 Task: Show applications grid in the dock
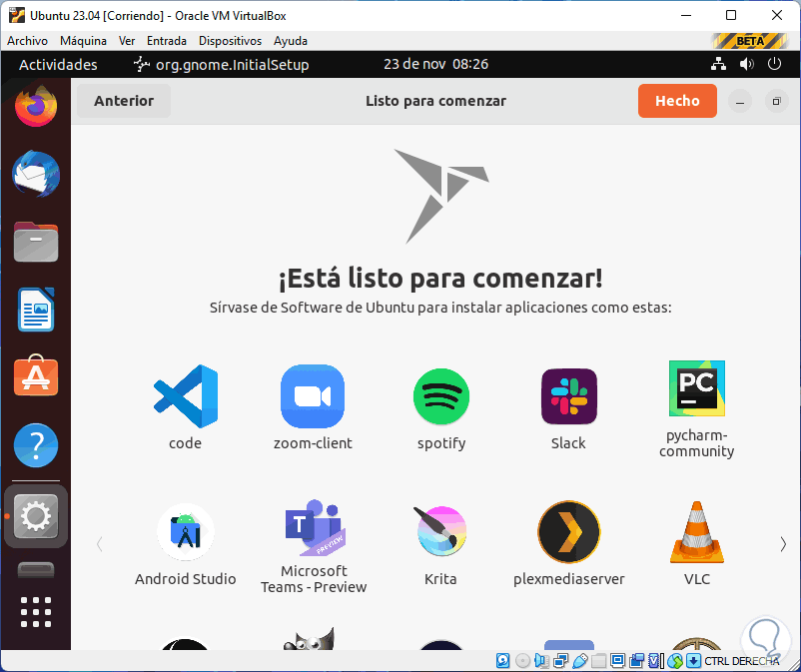(35, 611)
